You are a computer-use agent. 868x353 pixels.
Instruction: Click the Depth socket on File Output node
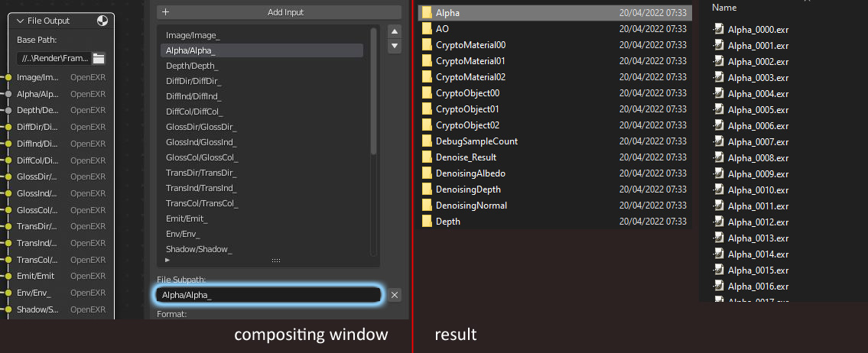(x=8, y=110)
